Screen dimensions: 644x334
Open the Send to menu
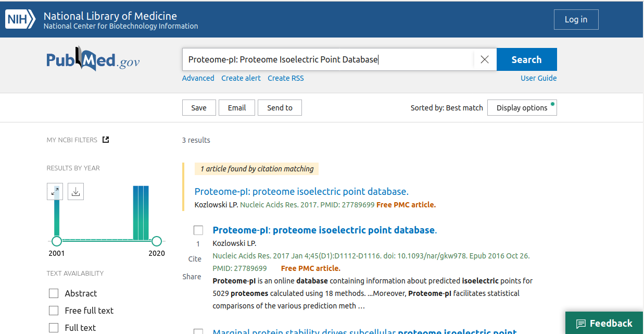click(280, 108)
